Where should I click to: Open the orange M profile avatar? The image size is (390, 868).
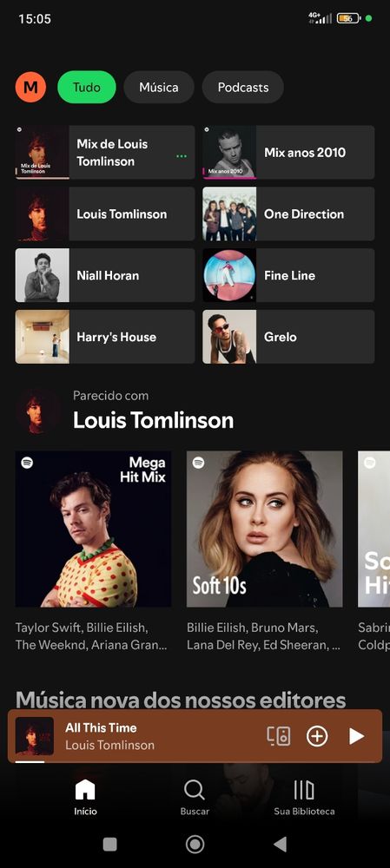pos(30,87)
